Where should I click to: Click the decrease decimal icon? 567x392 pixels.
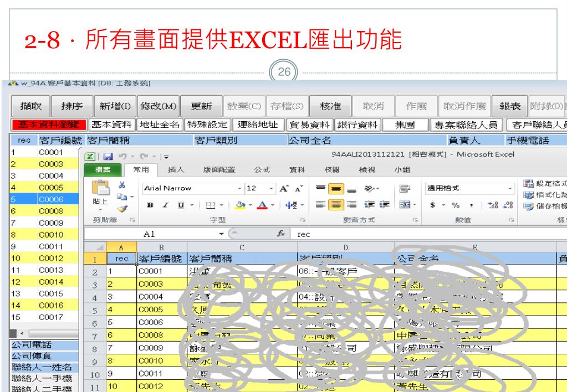click(508, 205)
